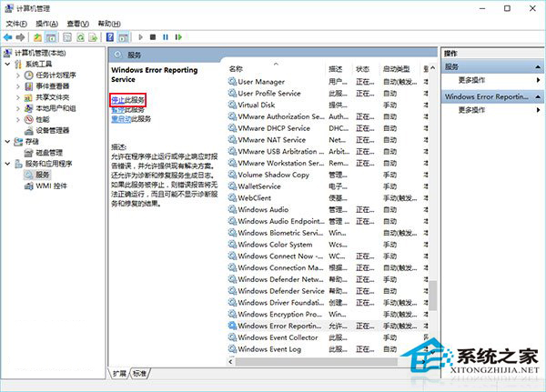Click the 停止 this service link
The image size is (546, 392).
tap(117, 100)
